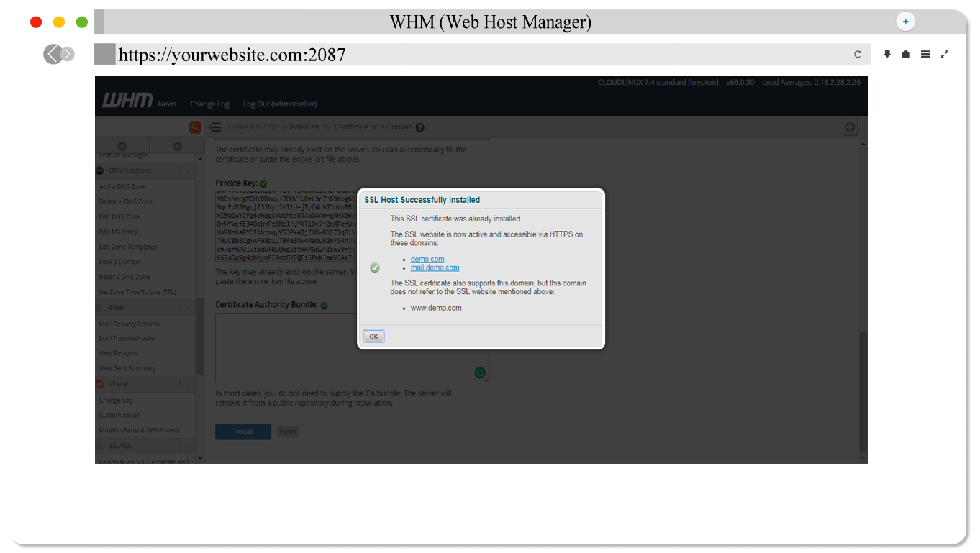Click the browser home icon

tap(906, 54)
